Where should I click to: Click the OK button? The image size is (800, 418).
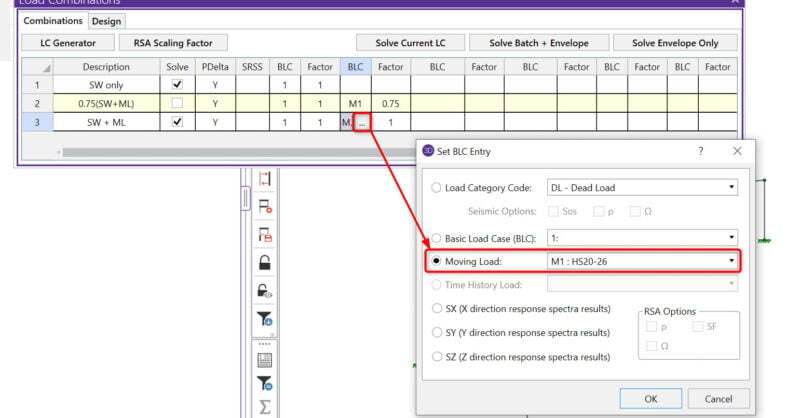650,398
